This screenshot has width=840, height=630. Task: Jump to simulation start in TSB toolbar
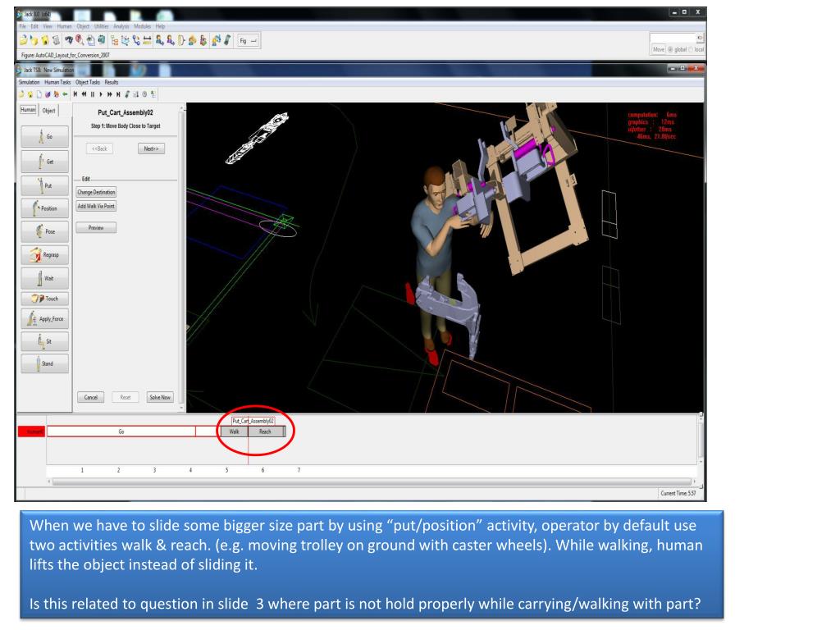pos(75,94)
